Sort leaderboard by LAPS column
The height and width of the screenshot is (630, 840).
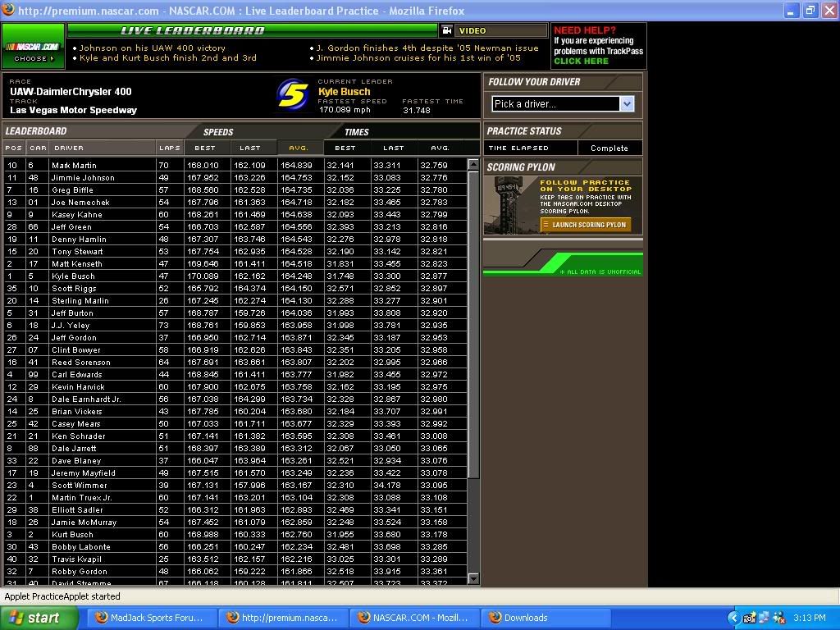click(170, 148)
